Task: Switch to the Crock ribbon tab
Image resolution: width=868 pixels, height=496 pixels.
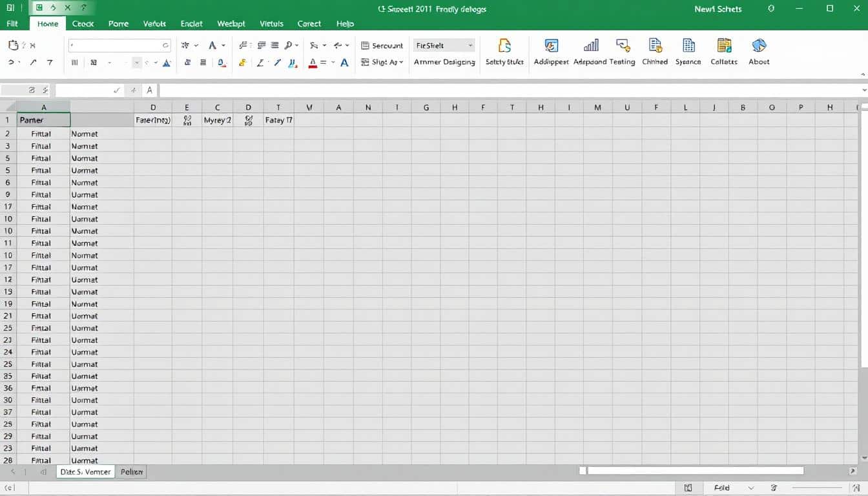Action: tap(83, 23)
